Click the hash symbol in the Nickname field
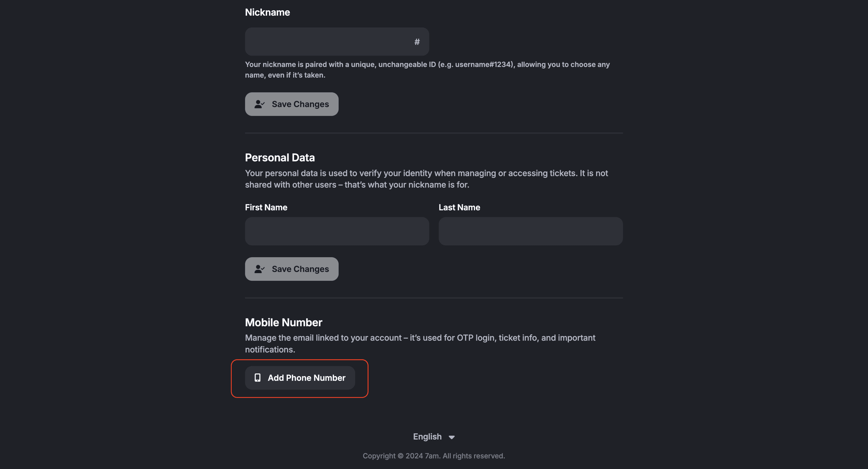The height and width of the screenshot is (469, 868). click(x=417, y=42)
